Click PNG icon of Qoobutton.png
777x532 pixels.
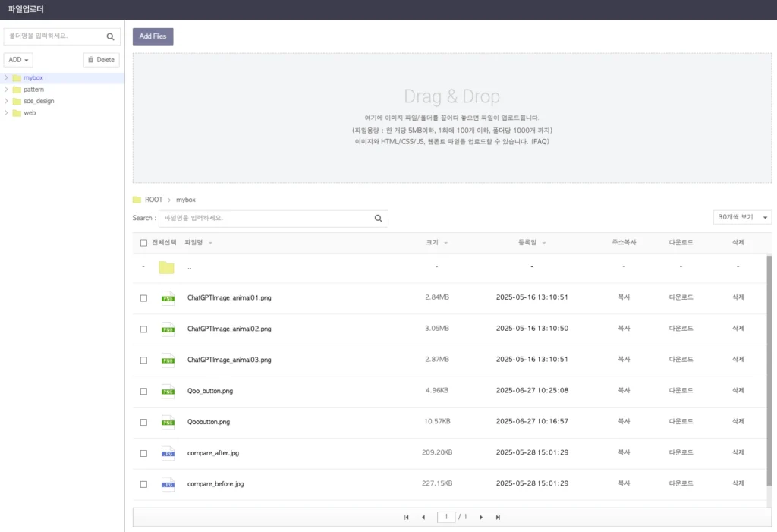[168, 422]
